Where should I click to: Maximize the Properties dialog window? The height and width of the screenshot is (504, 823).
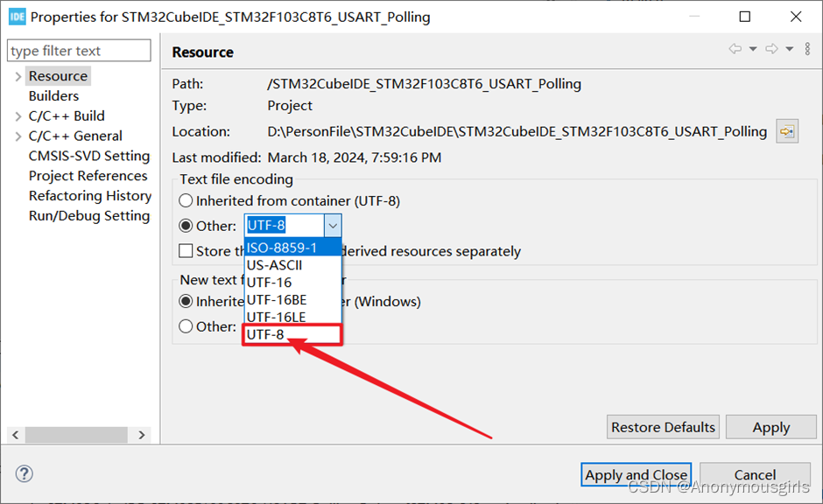pyautogui.click(x=745, y=17)
